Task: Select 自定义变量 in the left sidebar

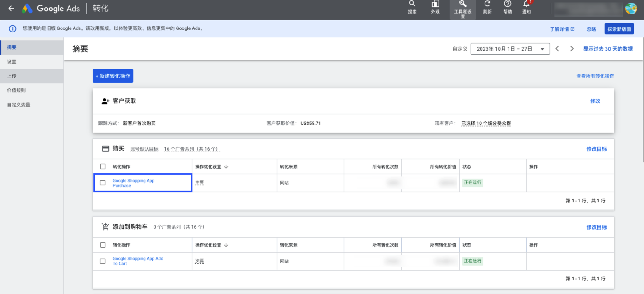Action: [x=32, y=105]
